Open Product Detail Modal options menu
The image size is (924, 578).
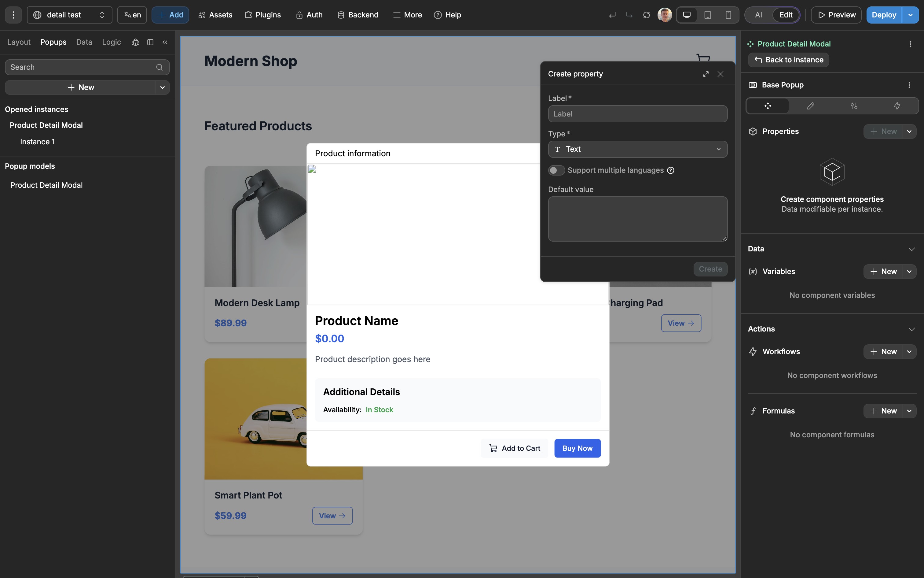(911, 44)
